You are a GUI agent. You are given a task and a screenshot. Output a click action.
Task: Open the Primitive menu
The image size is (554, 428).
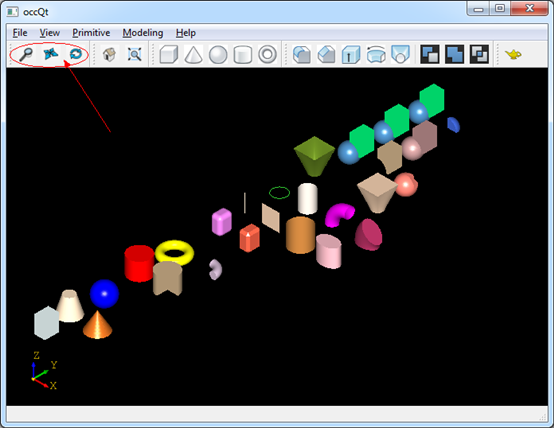click(91, 33)
